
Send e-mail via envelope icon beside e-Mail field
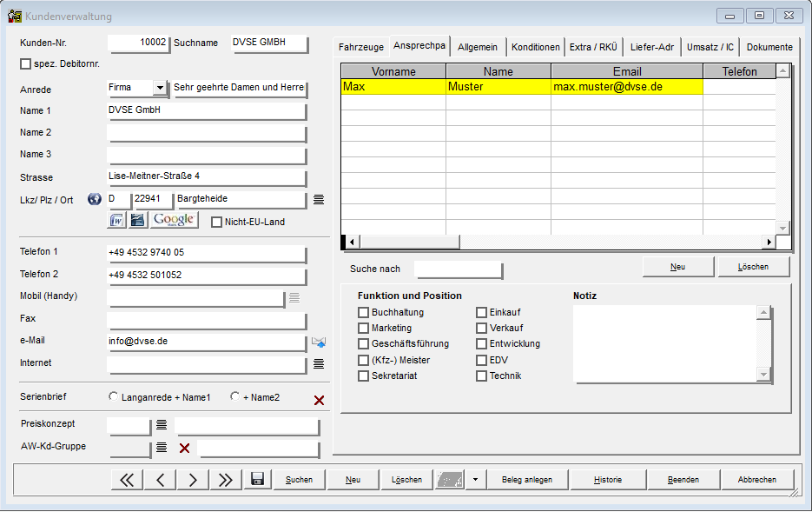[x=319, y=342]
